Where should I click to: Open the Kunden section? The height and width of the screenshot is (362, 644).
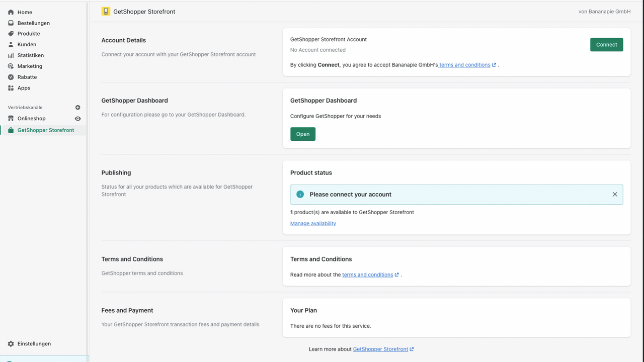(27, 44)
